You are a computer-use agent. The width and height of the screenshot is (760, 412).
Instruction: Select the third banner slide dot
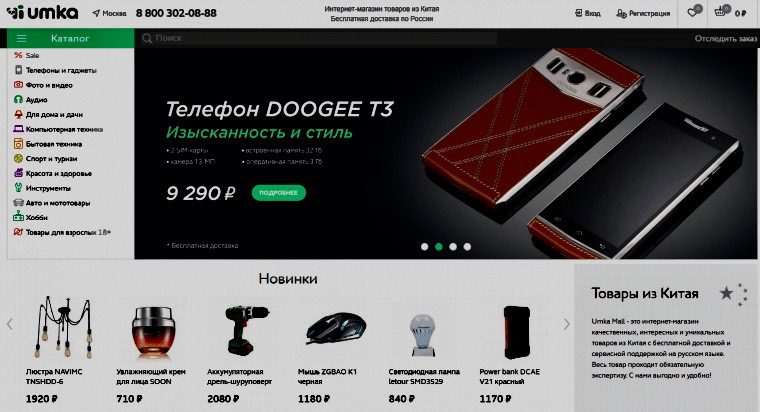point(453,247)
